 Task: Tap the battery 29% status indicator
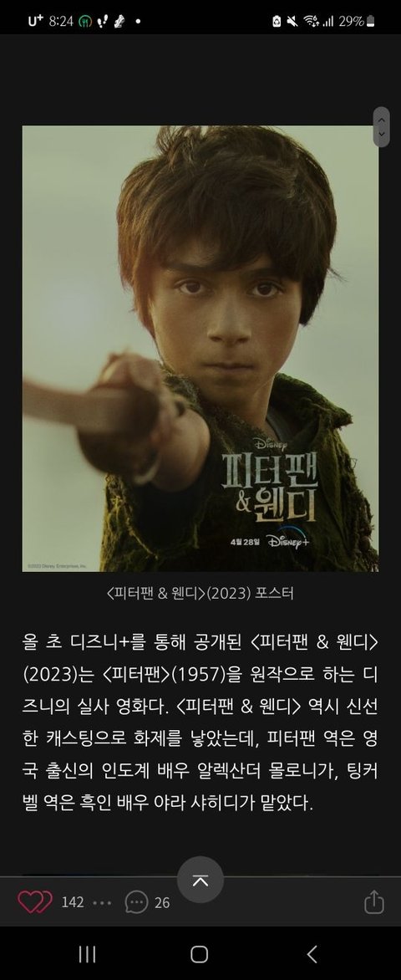[x=357, y=21]
